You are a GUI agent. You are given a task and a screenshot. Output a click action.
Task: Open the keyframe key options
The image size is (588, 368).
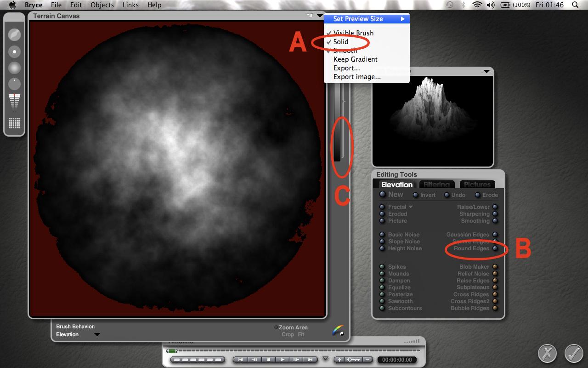tap(353, 360)
